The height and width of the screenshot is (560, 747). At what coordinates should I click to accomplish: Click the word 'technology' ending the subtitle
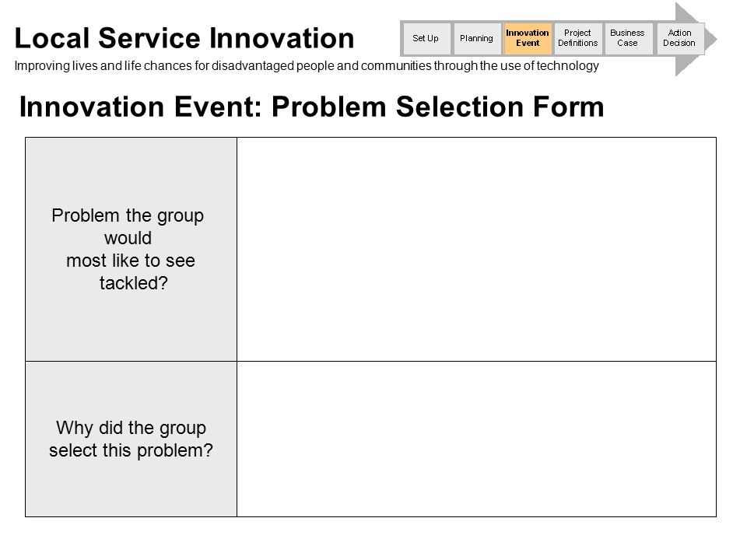pos(568,66)
